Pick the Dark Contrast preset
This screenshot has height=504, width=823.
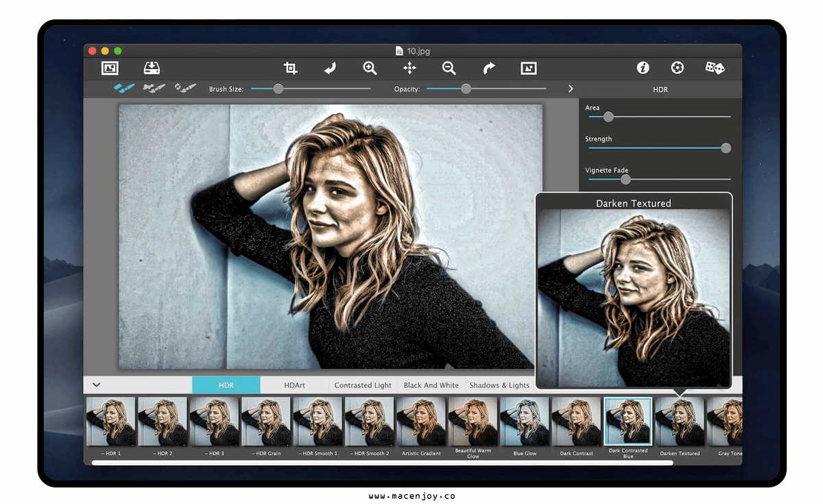click(x=576, y=422)
